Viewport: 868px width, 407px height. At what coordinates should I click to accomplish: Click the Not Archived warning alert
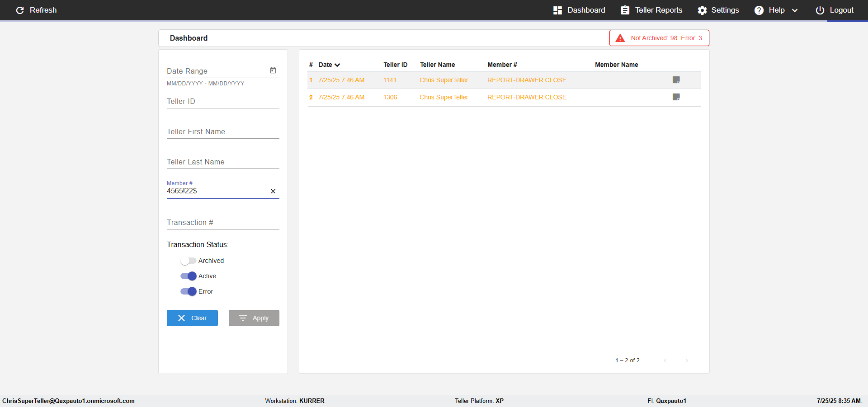pos(659,38)
